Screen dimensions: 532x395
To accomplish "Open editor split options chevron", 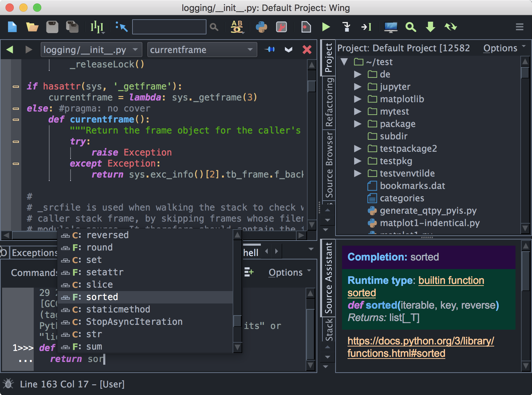I will click(x=288, y=50).
